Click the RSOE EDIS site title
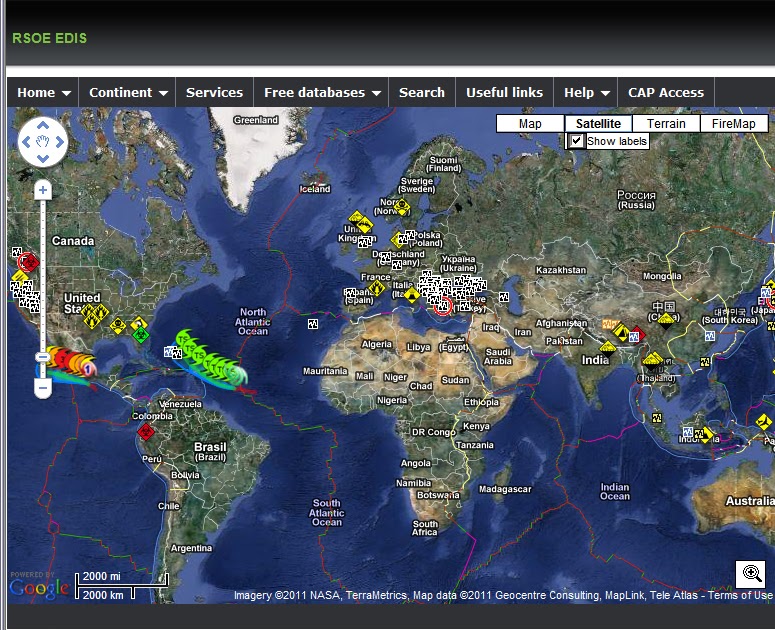Viewport: 775px width, 630px height. [49, 38]
